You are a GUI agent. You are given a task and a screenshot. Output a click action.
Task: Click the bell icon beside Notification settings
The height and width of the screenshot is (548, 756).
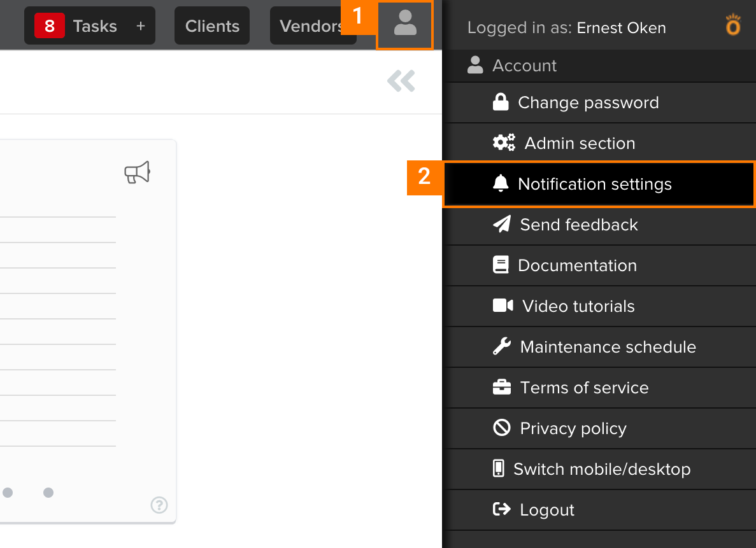click(x=501, y=183)
